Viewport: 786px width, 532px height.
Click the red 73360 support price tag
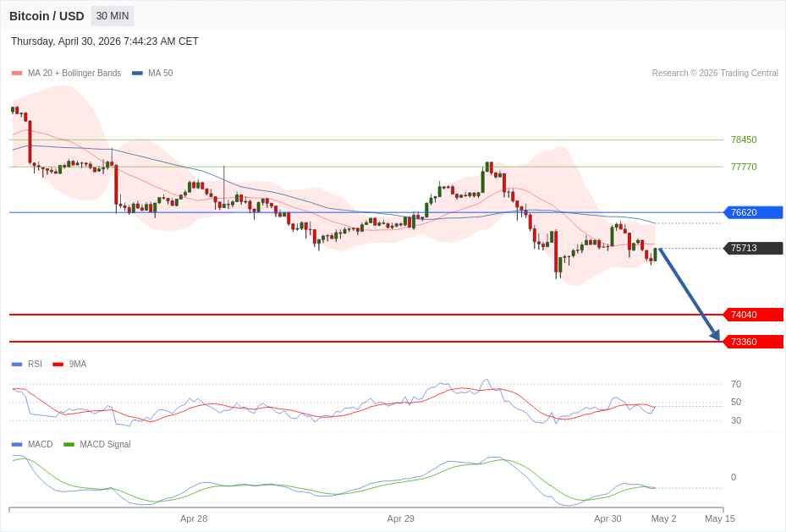click(752, 342)
